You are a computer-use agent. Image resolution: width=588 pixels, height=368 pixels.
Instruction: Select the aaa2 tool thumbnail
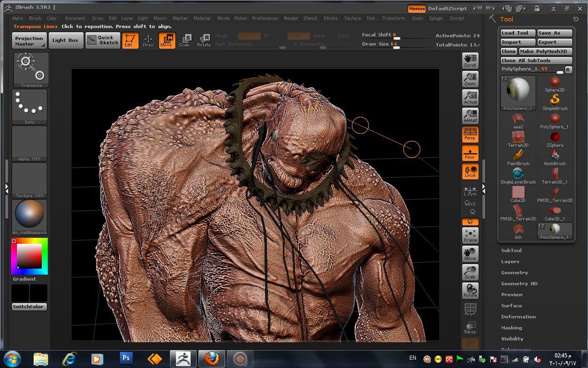518,121
